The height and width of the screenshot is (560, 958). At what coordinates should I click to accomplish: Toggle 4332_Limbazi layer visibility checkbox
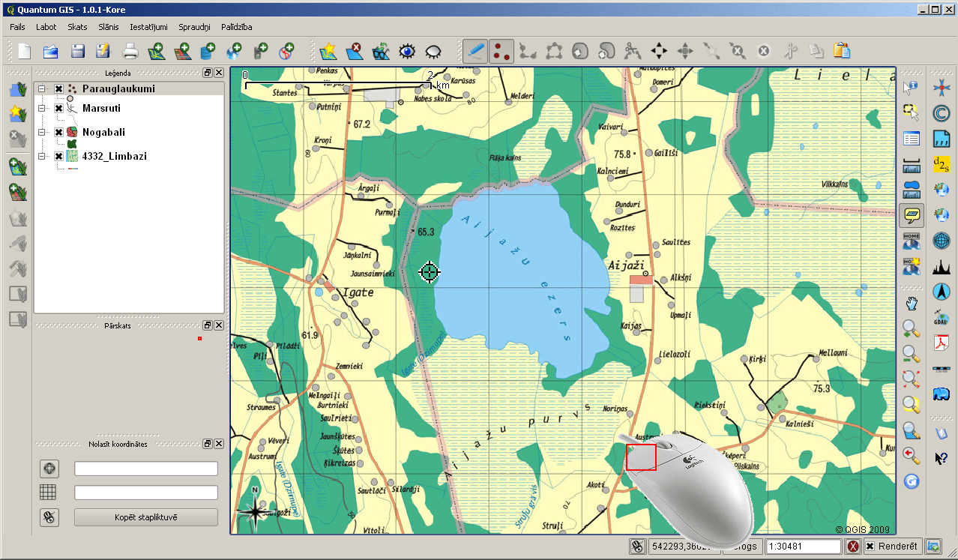[x=58, y=156]
